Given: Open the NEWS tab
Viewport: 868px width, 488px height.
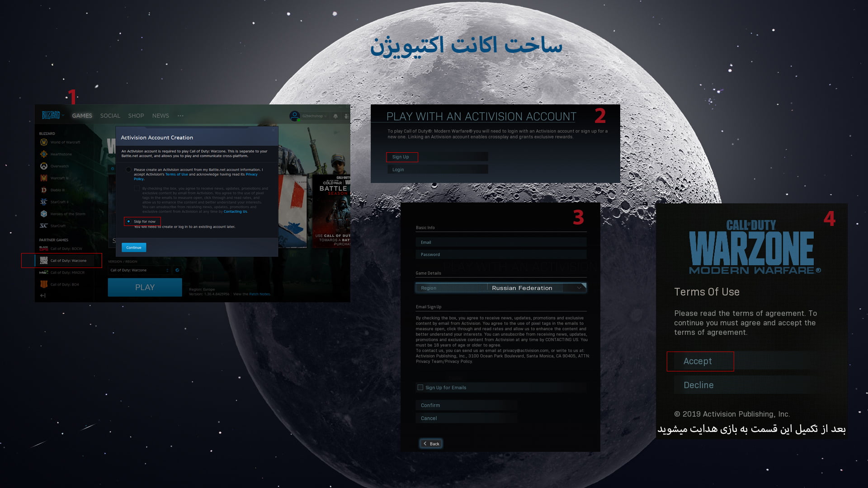Looking at the screenshot, I should coord(160,116).
